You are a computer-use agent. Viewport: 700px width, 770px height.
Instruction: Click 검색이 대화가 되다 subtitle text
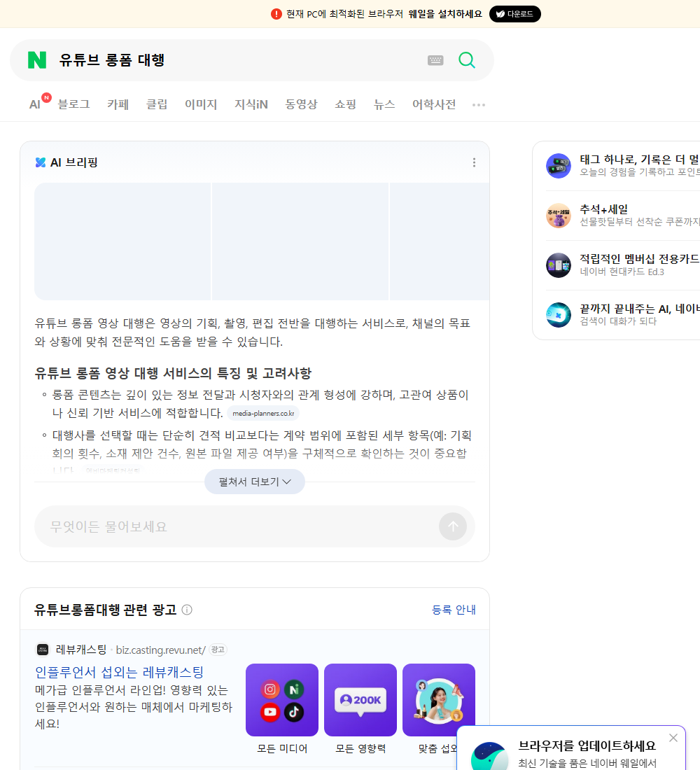point(618,321)
